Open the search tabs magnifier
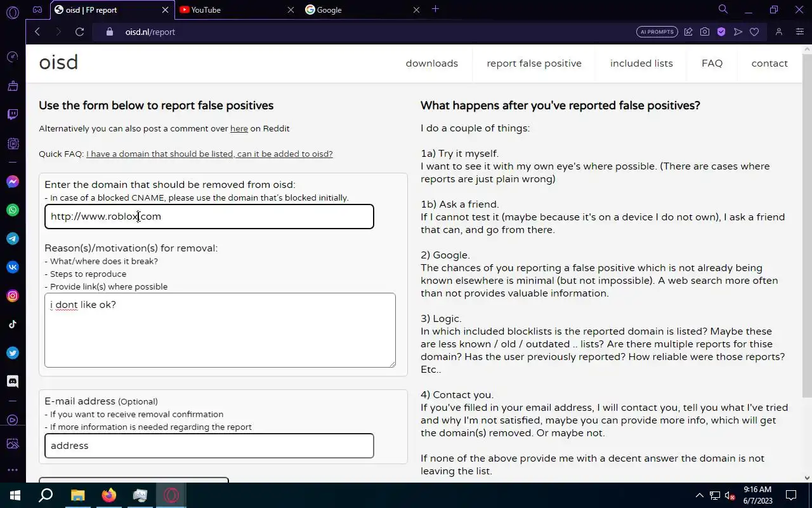Viewport: 812px width, 508px height. tap(723, 10)
